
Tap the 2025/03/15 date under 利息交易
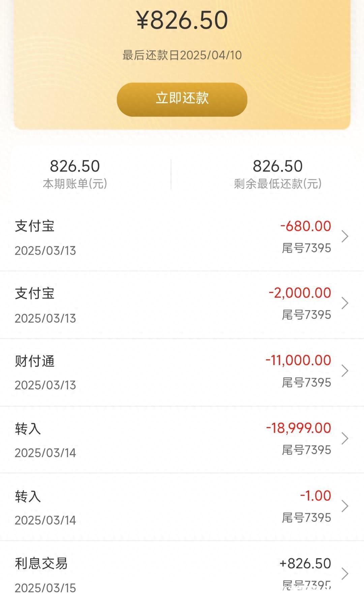pos(45,588)
